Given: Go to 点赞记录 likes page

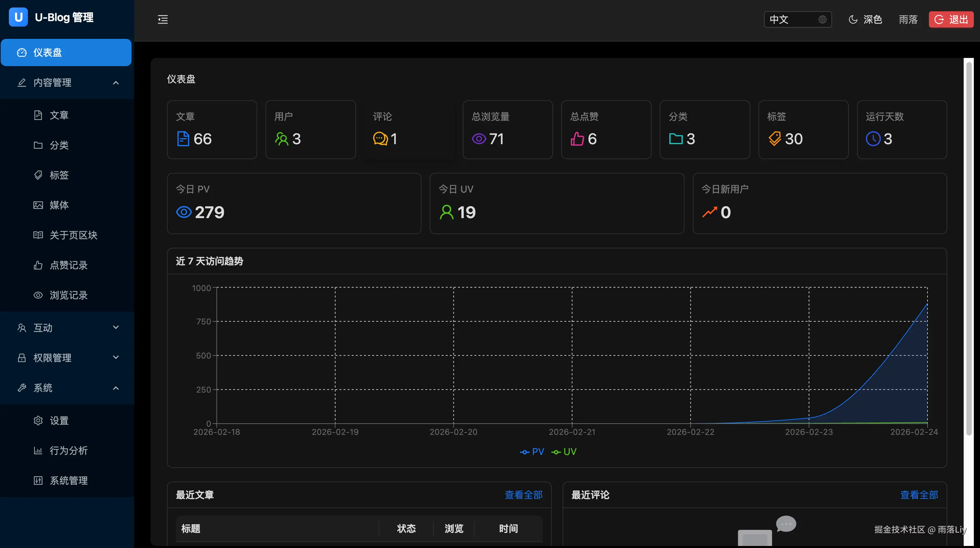Looking at the screenshot, I should (68, 265).
